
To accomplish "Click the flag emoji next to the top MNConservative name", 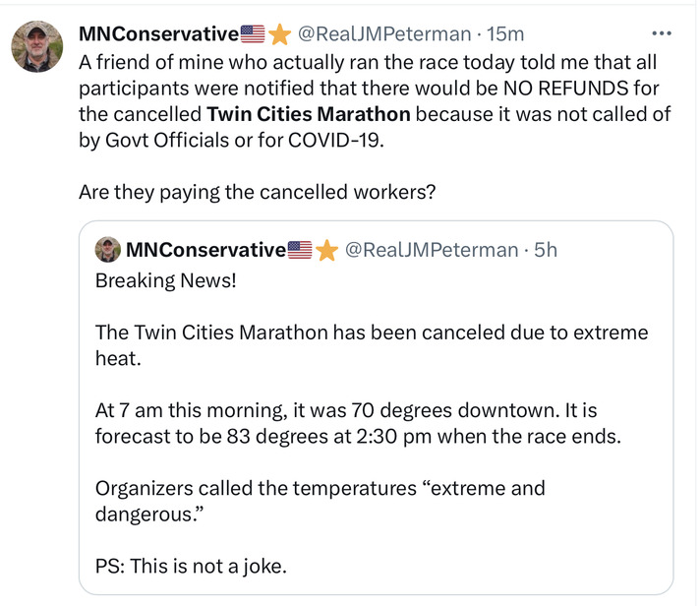I will [253, 34].
